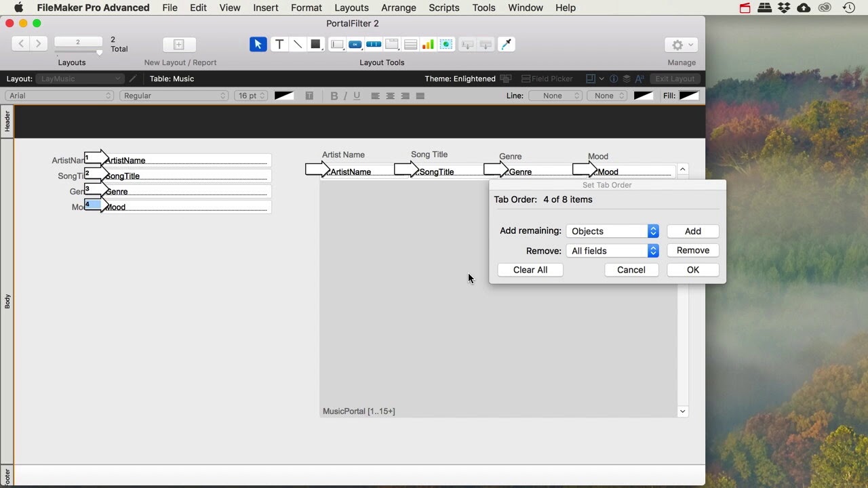Open the Line width None dropdown

coord(607,96)
